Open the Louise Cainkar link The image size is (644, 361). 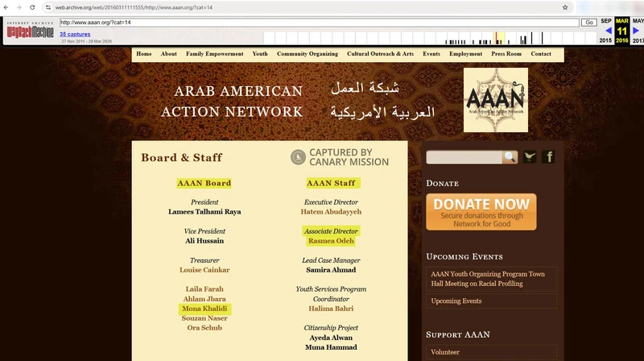pos(204,270)
